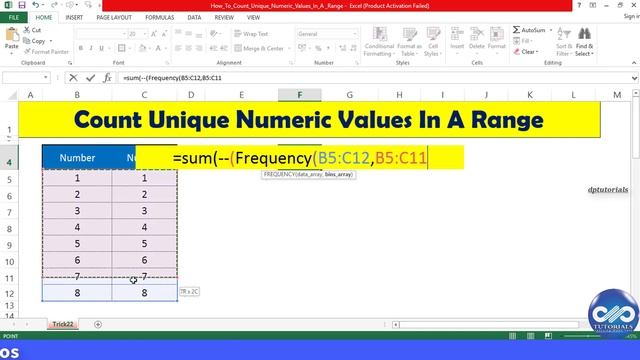Select column F header

[300, 95]
